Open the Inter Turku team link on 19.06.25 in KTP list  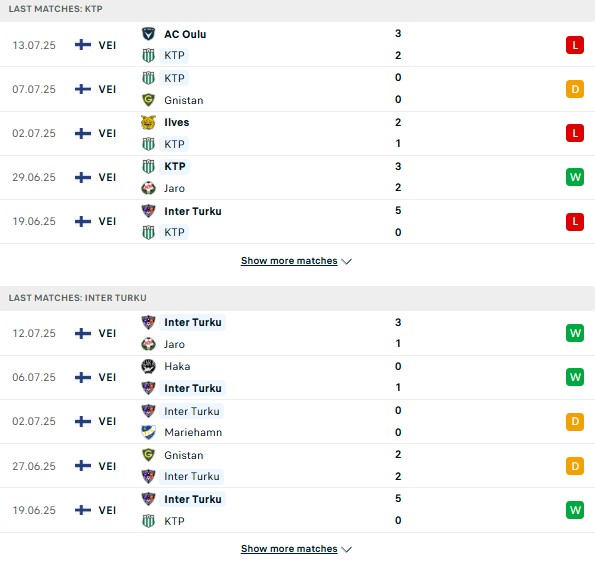pos(193,211)
